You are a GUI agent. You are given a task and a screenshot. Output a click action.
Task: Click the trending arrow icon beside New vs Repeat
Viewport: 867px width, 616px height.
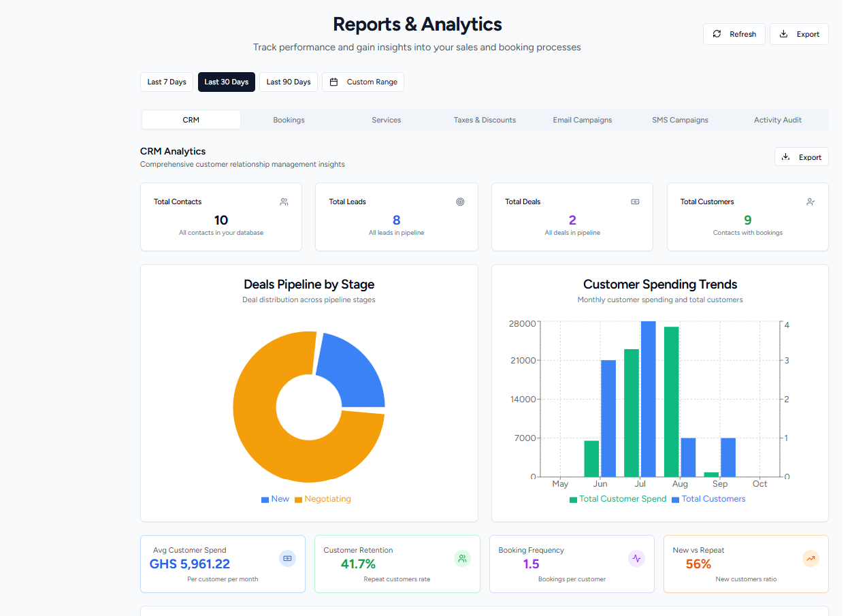[811, 559]
